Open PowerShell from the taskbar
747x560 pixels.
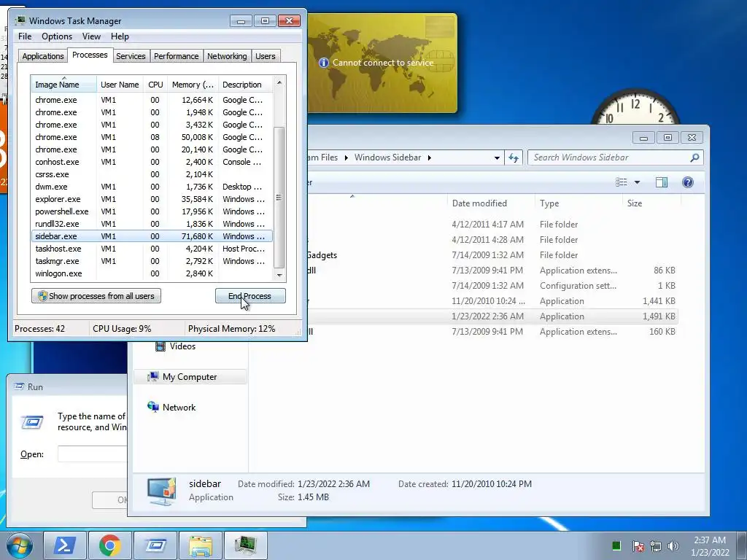click(x=65, y=545)
